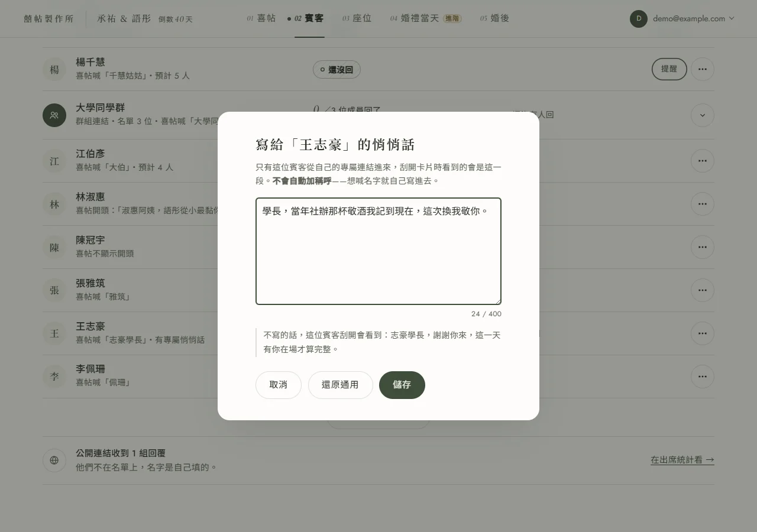This screenshot has height=532, width=757.
Task: Click the 楊千慧 guest name
Action: point(90,62)
